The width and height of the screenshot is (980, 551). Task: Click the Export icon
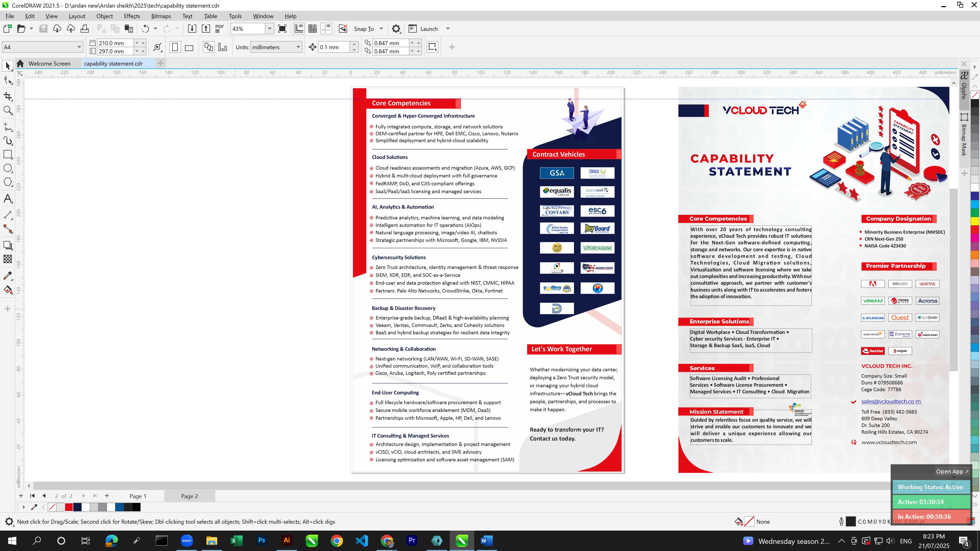(x=206, y=29)
